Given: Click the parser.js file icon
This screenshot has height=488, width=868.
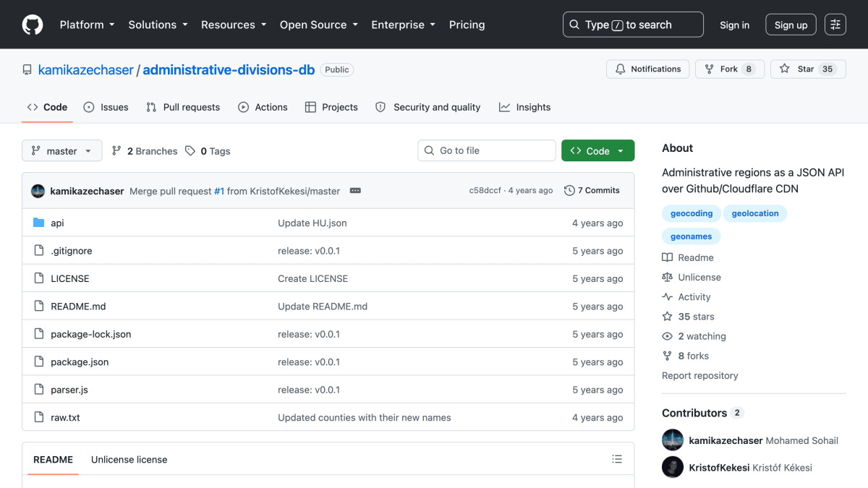Looking at the screenshot, I should coord(39,389).
